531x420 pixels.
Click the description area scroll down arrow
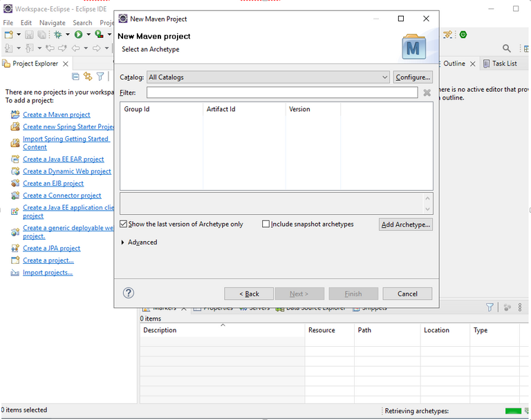coord(427,209)
